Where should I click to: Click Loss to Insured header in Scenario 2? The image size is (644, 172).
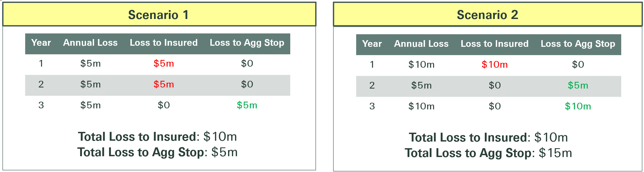495,44
